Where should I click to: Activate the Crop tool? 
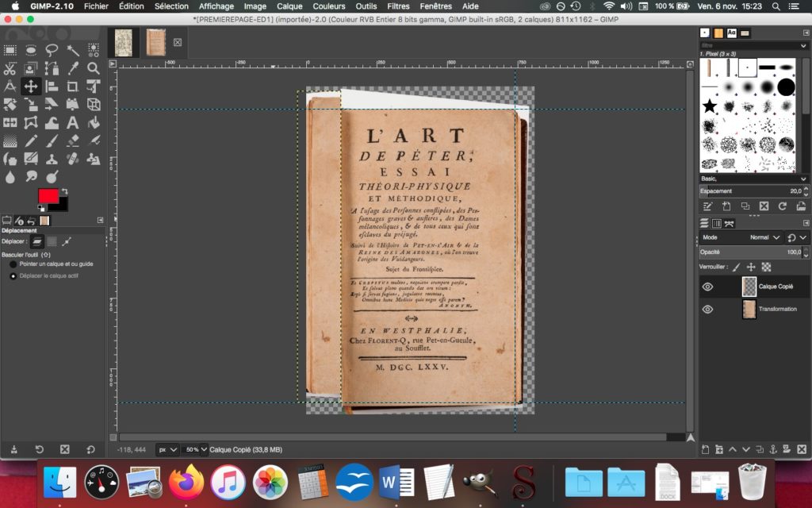72,86
